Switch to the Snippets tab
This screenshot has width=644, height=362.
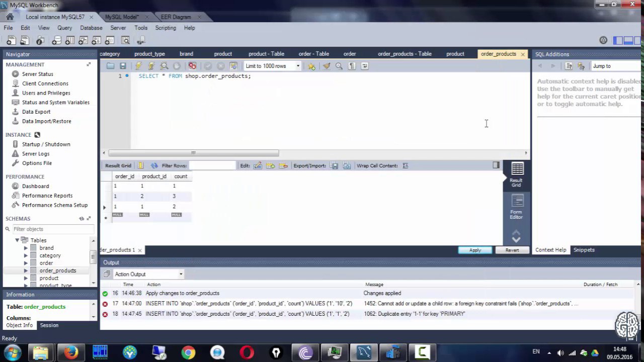click(584, 250)
